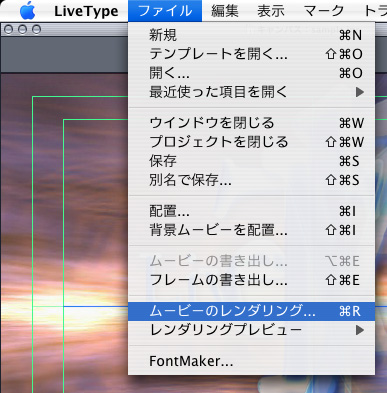Viewport: 387px width, 393px height.
Task: Choose ムービーのレンダリング... highlighted item
Action: (x=252, y=311)
